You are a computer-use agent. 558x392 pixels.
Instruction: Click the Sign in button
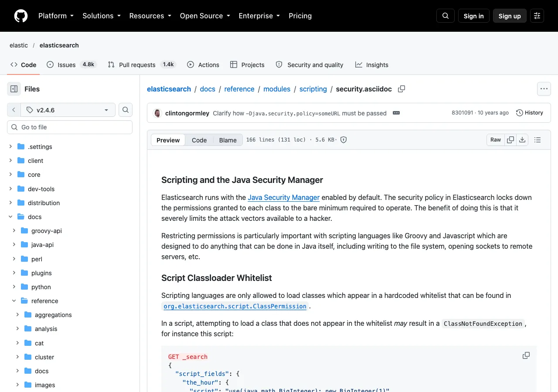coord(474,16)
